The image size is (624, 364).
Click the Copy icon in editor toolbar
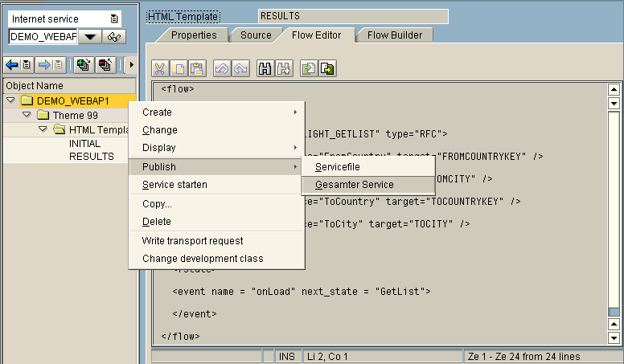point(179,69)
